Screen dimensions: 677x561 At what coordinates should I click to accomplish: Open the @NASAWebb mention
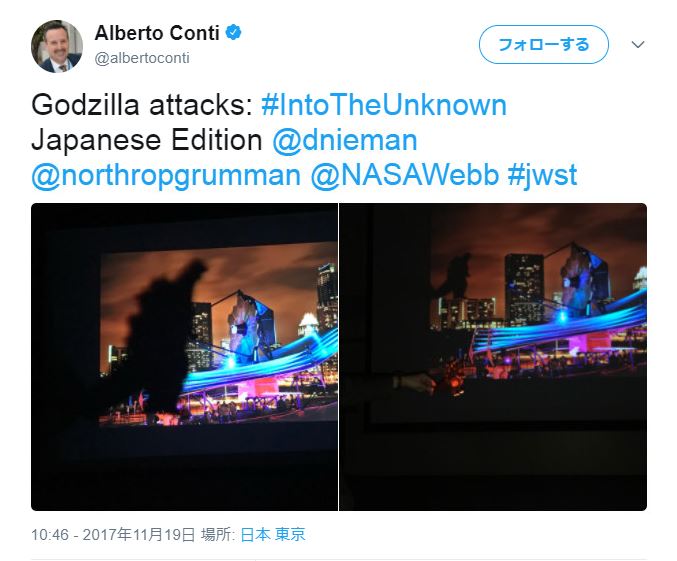point(405,175)
